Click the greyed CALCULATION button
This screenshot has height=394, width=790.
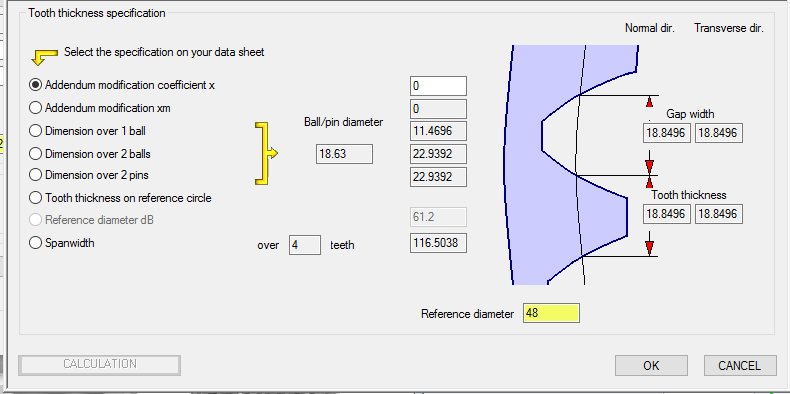pyautogui.click(x=99, y=364)
